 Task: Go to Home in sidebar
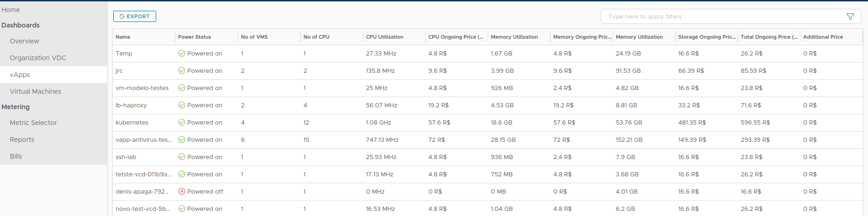point(11,10)
